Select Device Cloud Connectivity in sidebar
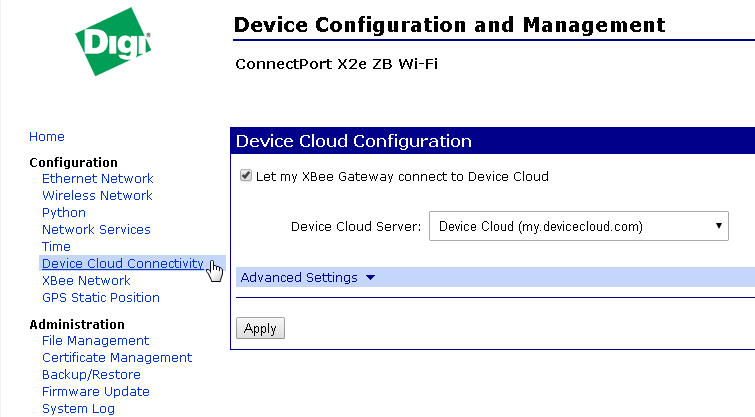This screenshot has width=755, height=417. point(122,264)
